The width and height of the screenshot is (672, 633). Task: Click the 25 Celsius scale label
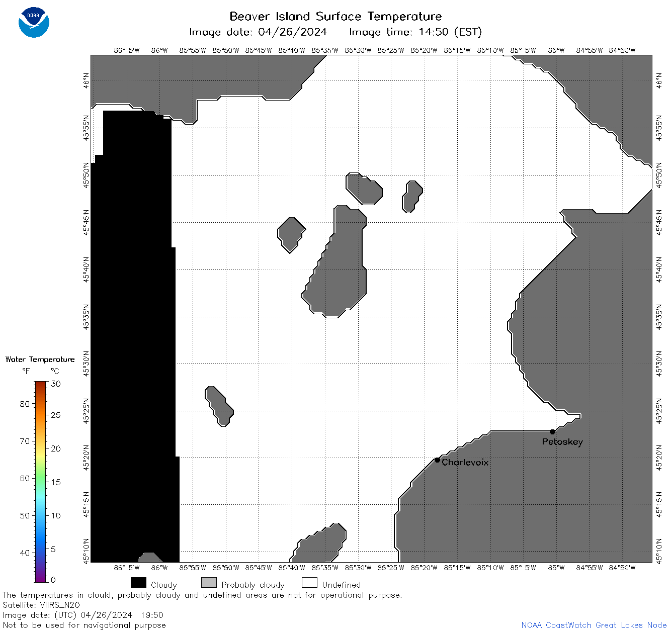click(x=56, y=415)
